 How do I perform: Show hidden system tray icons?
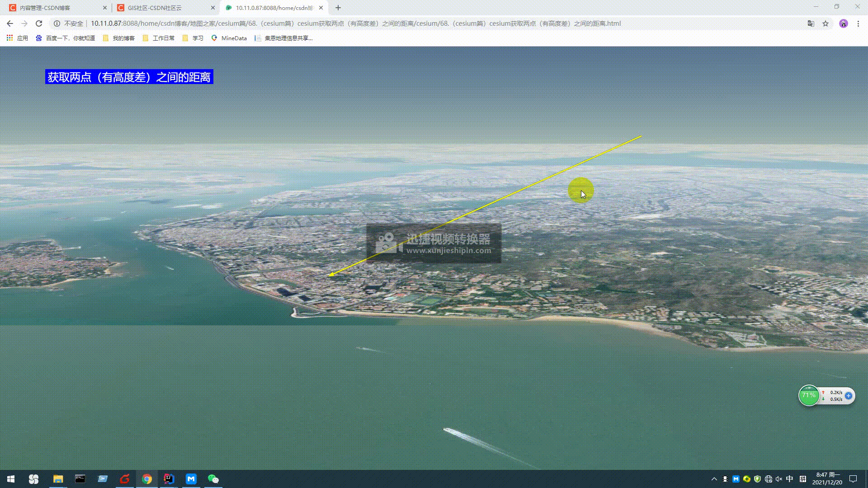pyautogui.click(x=714, y=479)
